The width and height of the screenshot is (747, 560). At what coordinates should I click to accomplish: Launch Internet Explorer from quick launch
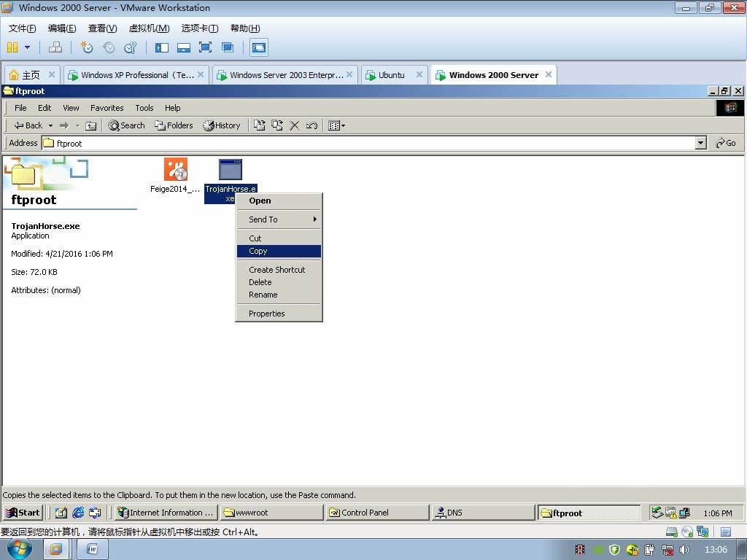[x=78, y=513]
